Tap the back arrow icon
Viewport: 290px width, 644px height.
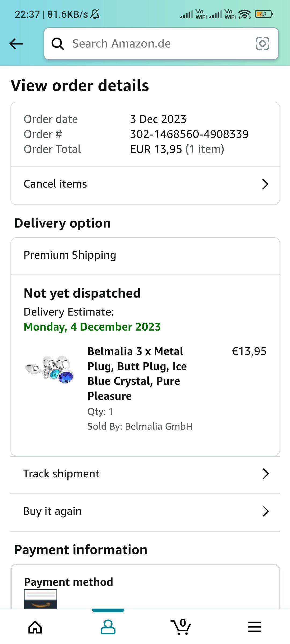(16, 44)
